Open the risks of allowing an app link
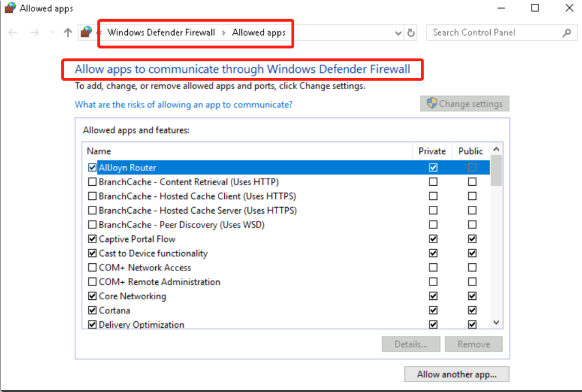582x392 pixels. coord(183,104)
